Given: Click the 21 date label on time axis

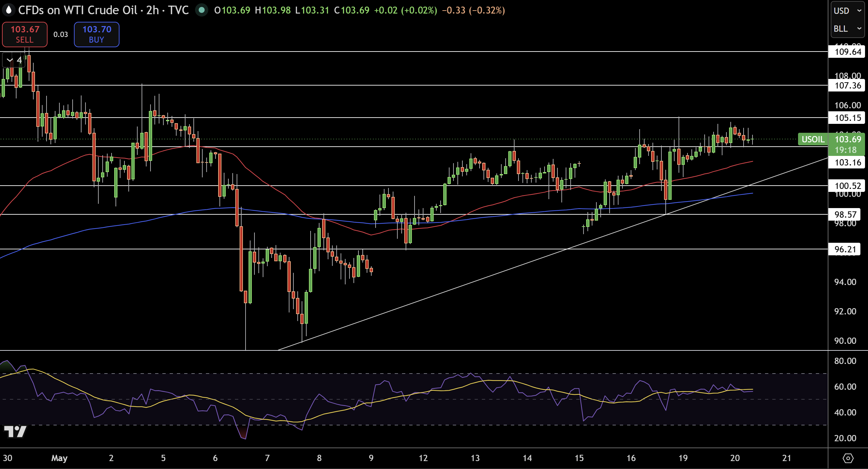Looking at the screenshot, I should (x=786, y=458).
